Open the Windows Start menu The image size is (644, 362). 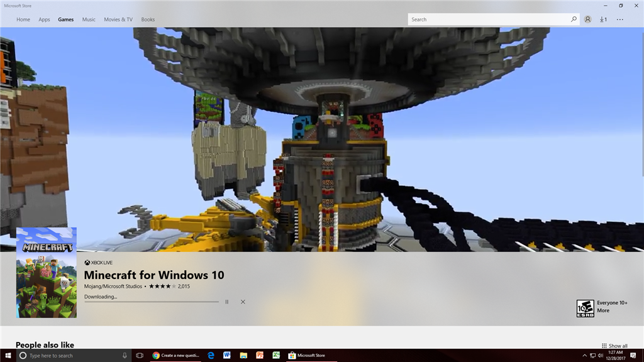pyautogui.click(x=8, y=356)
